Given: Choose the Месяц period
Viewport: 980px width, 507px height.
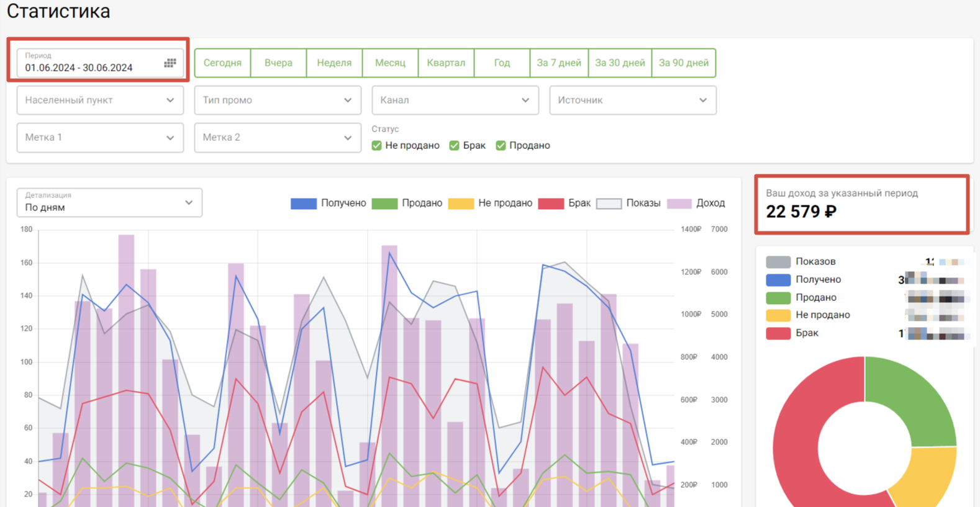Looking at the screenshot, I should pyautogui.click(x=390, y=63).
